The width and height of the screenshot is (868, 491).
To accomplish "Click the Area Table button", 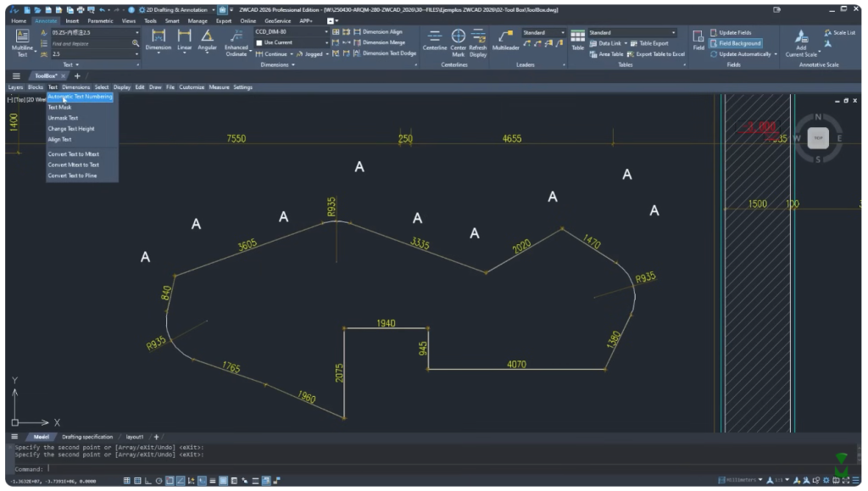I will pos(606,54).
